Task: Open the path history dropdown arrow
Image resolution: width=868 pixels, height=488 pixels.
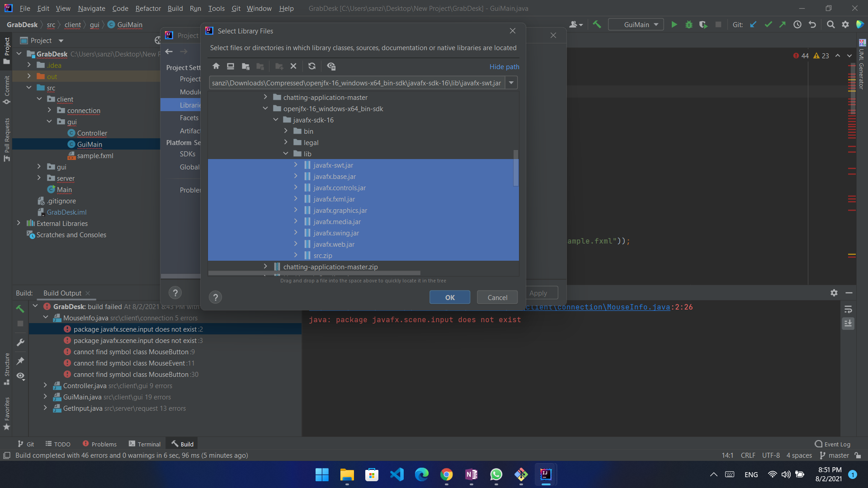Action: pos(511,83)
